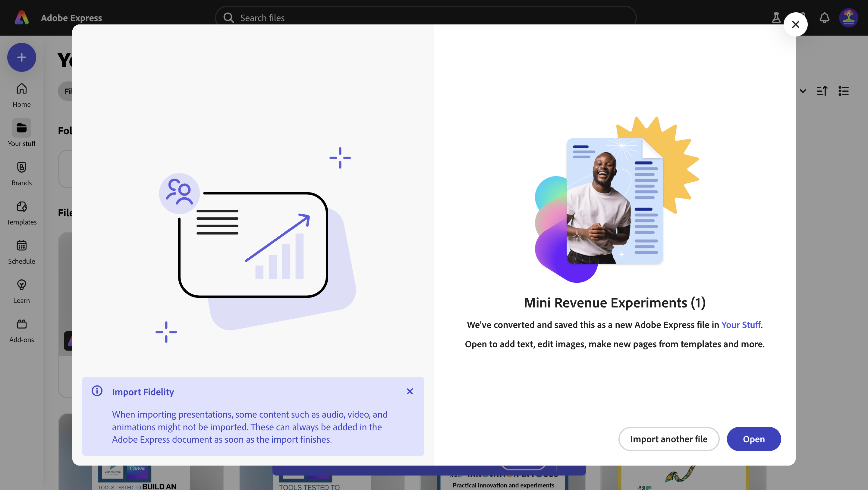This screenshot has height=490, width=868.
Task: Dismiss the Import Fidelity notice
Action: point(409,391)
